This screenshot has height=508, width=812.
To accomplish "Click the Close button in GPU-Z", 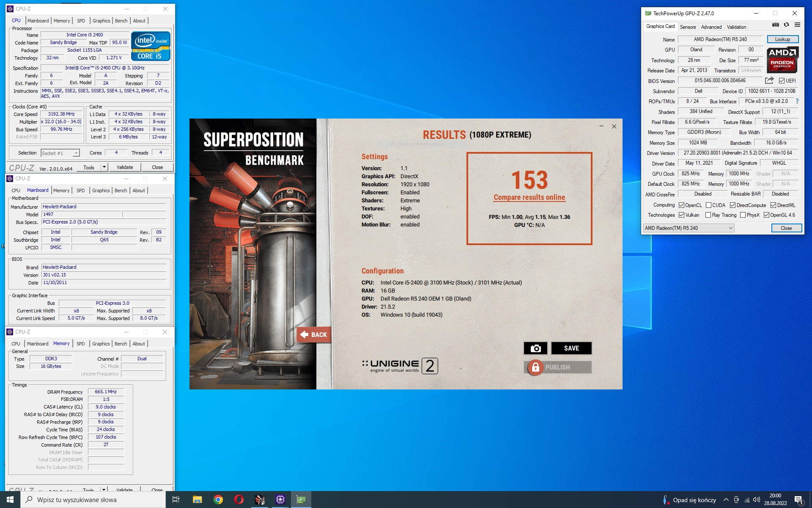I will [x=786, y=228].
